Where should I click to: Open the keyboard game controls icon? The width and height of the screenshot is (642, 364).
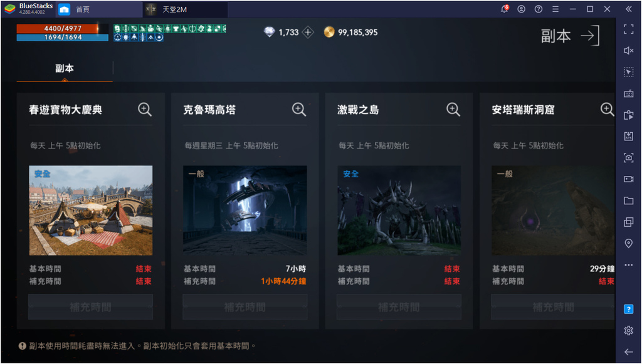(x=628, y=93)
